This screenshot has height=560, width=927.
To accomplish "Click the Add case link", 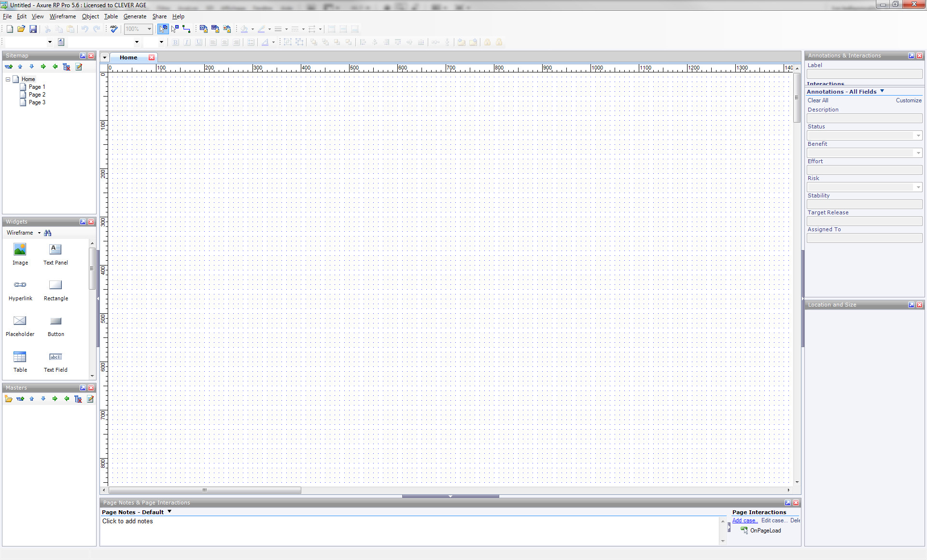I will coord(744,520).
